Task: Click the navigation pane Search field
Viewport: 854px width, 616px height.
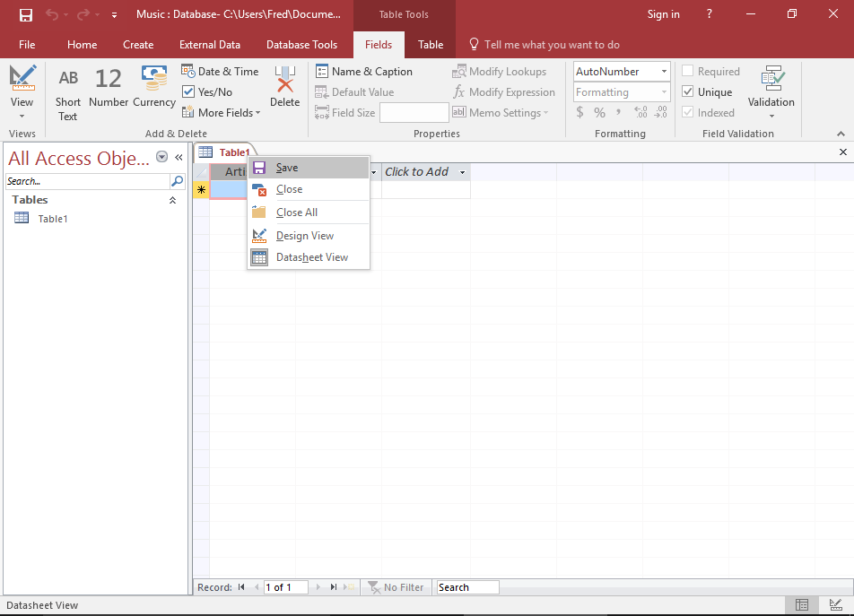Action: point(88,181)
